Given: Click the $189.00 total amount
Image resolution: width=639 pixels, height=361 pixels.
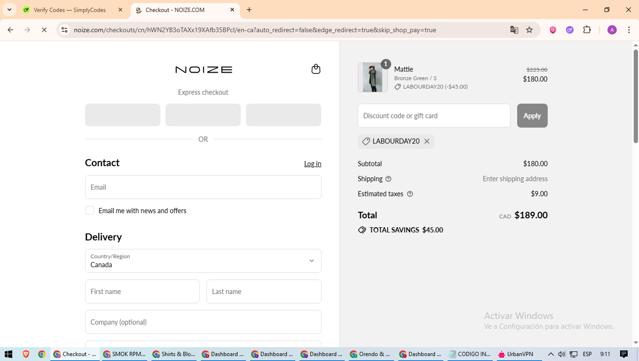Looking at the screenshot, I should [x=531, y=215].
